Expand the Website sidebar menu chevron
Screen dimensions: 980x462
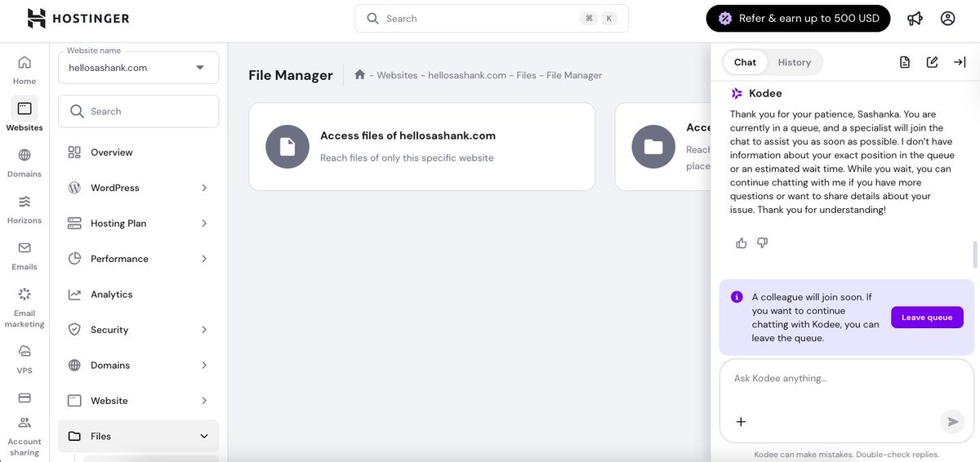coord(204,401)
